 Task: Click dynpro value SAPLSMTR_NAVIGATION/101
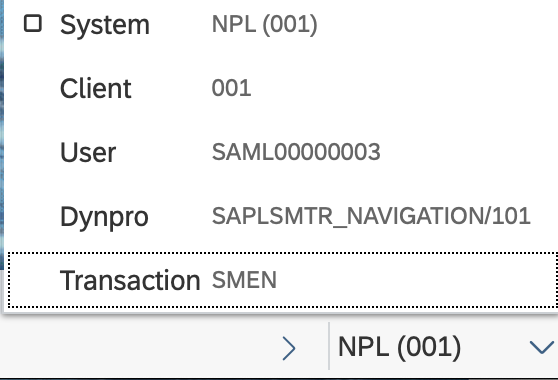[371, 216]
